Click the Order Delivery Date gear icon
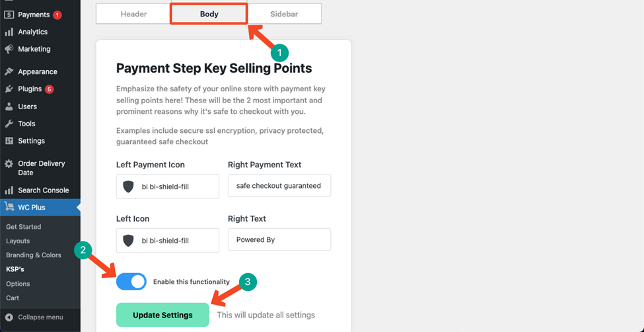 click(x=9, y=164)
